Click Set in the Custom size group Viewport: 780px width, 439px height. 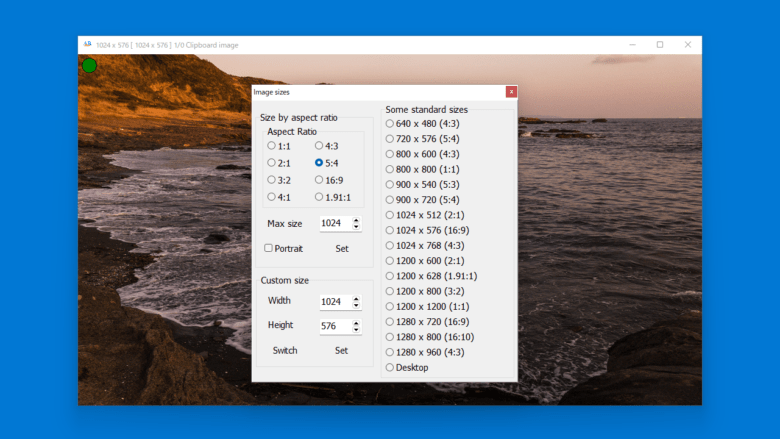pos(341,351)
